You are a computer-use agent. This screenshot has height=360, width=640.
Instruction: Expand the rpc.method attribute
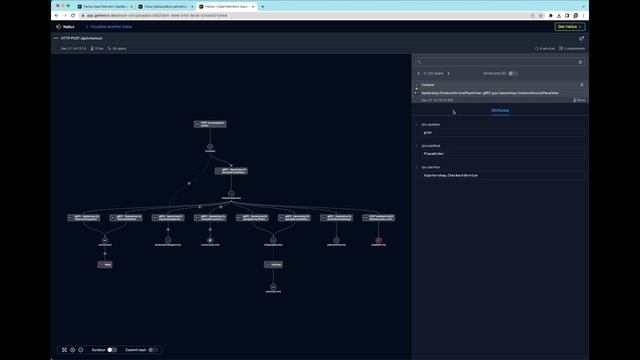[417, 146]
